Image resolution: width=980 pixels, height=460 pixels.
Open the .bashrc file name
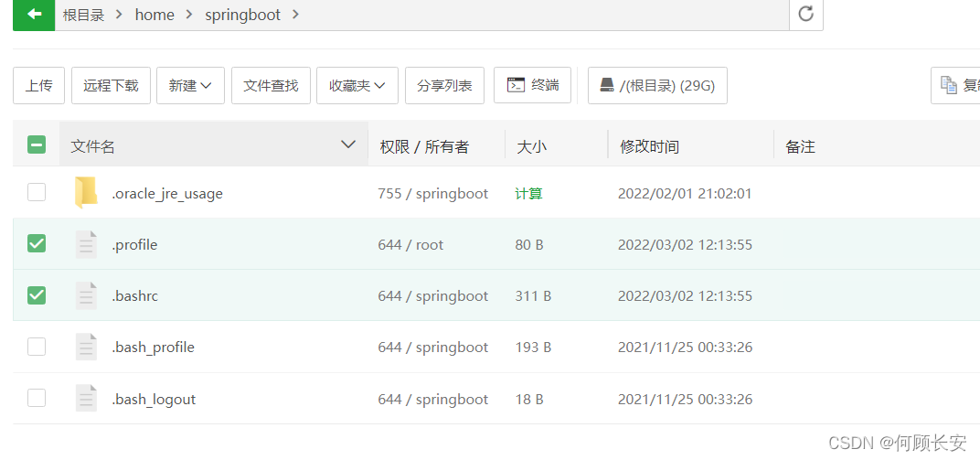[x=135, y=295]
